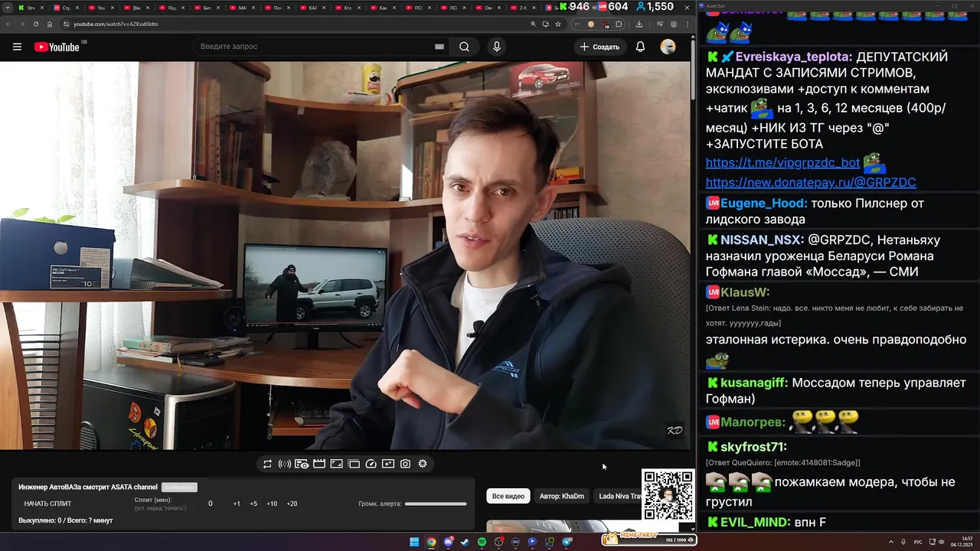Open playback speed gauge icon
980x551 pixels.
click(x=371, y=464)
